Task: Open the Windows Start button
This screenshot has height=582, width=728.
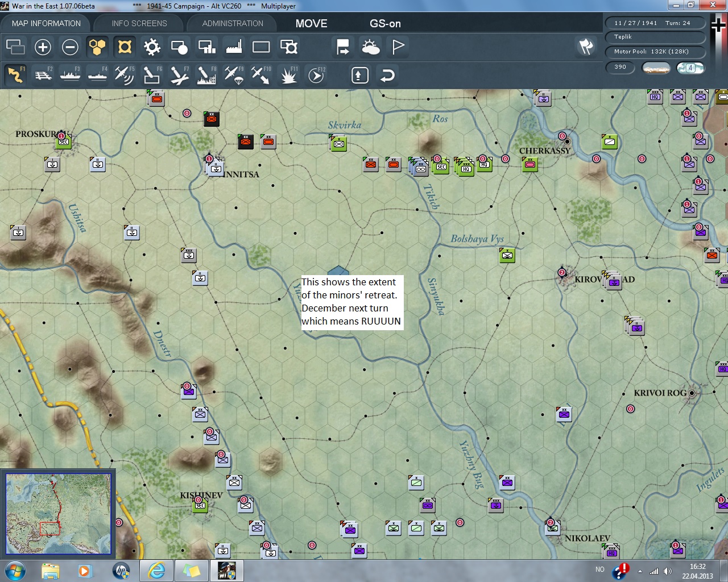Action: 15,571
